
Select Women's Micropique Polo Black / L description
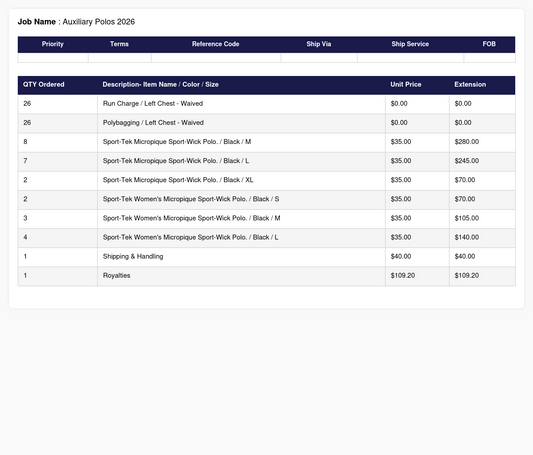pos(190,237)
